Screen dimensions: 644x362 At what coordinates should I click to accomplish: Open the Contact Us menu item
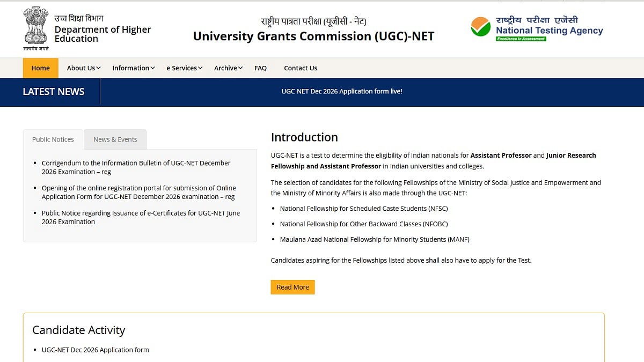[301, 68]
